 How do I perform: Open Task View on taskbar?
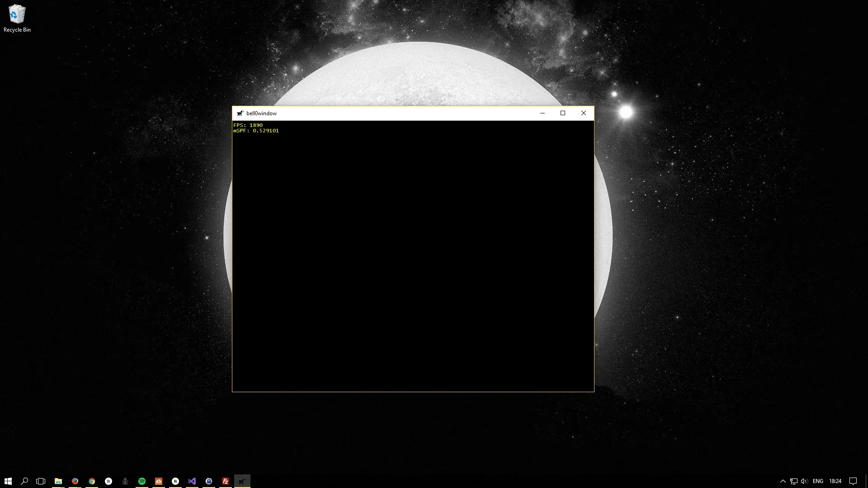point(41,481)
